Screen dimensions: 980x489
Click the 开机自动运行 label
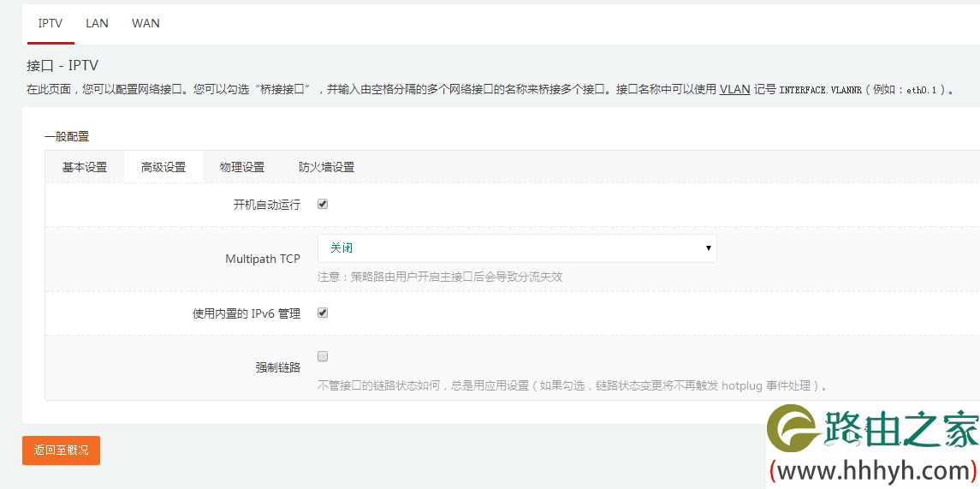(x=267, y=205)
